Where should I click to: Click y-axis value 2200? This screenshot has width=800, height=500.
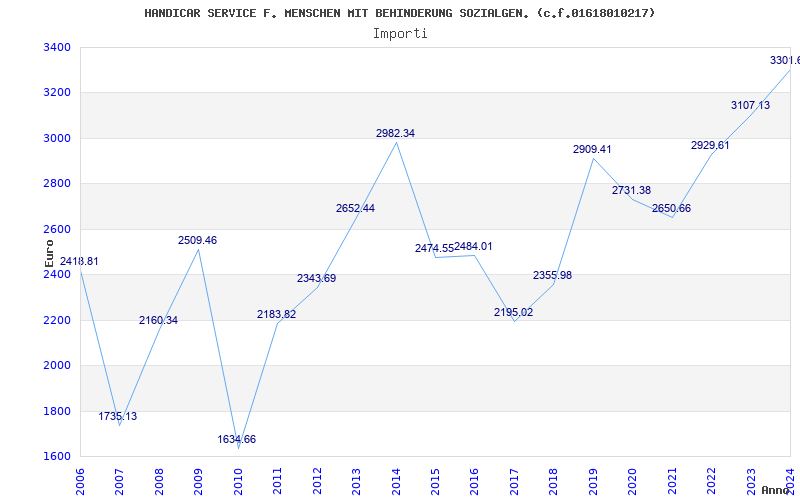click(56, 320)
